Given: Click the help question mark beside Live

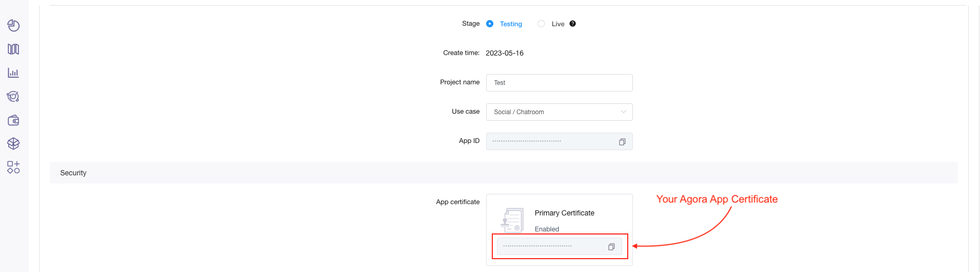Looking at the screenshot, I should pos(573,24).
